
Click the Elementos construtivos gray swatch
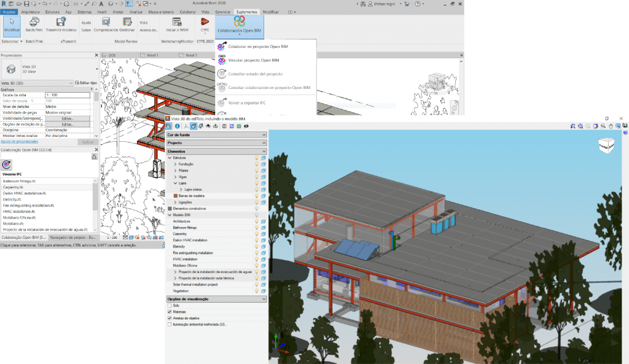point(170,209)
